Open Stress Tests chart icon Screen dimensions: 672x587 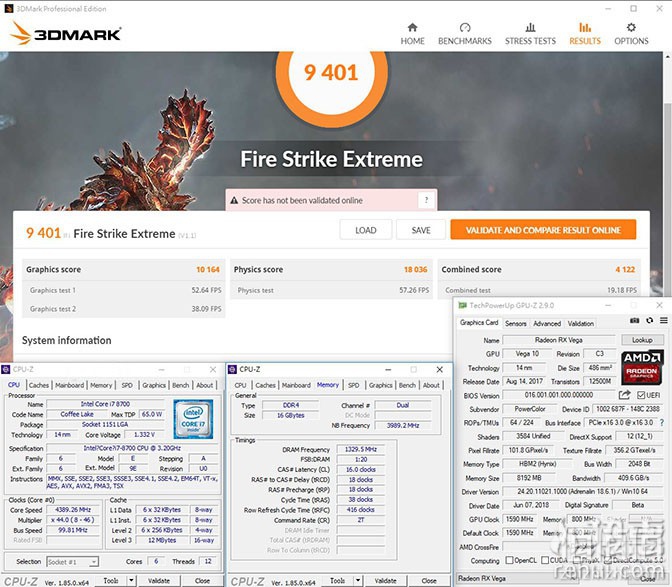pyautogui.click(x=530, y=28)
